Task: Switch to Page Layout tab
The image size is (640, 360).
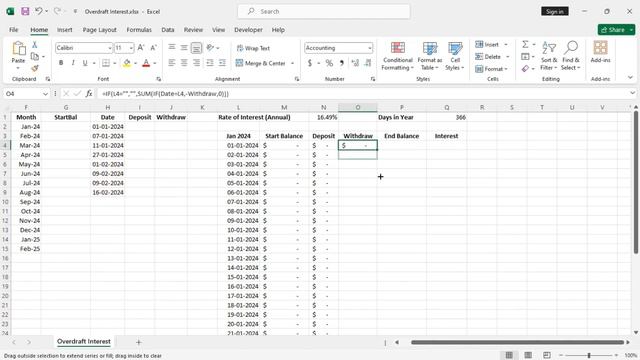Action: [x=100, y=30]
